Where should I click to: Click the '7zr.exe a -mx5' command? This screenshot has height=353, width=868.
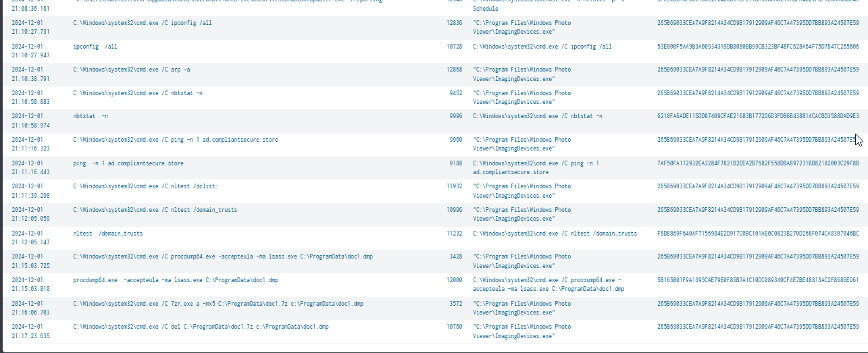tap(218, 304)
